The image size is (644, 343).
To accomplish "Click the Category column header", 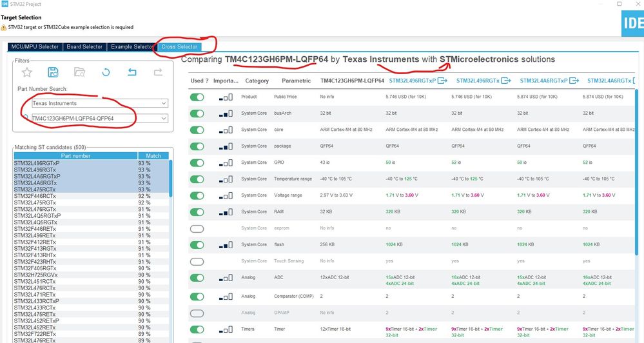I will coord(257,81).
